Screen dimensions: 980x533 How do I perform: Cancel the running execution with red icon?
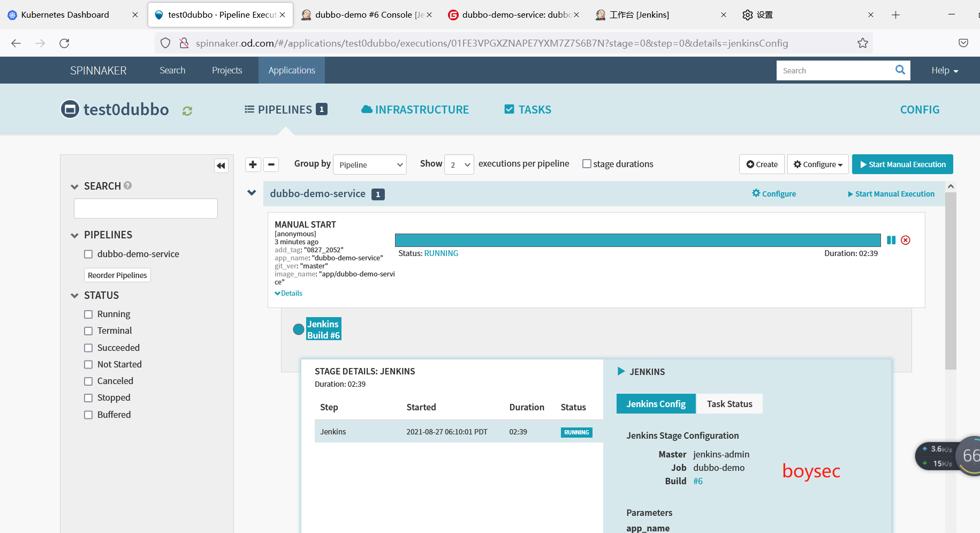(x=906, y=240)
